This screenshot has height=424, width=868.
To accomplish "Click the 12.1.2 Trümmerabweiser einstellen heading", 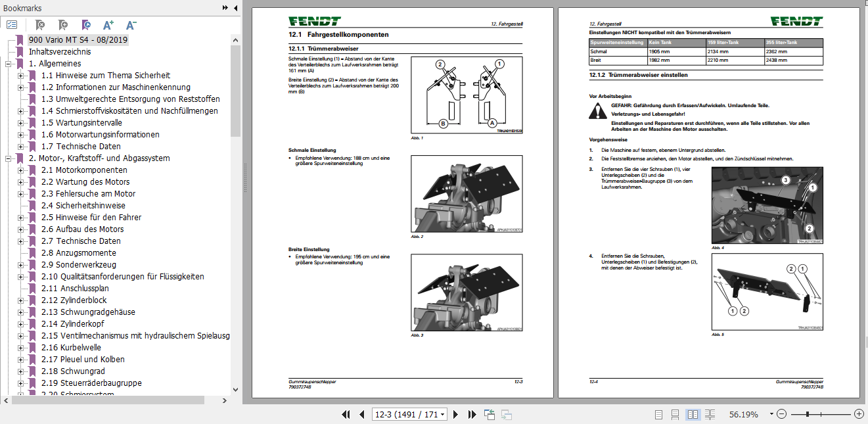I will pyautogui.click(x=639, y=75).
